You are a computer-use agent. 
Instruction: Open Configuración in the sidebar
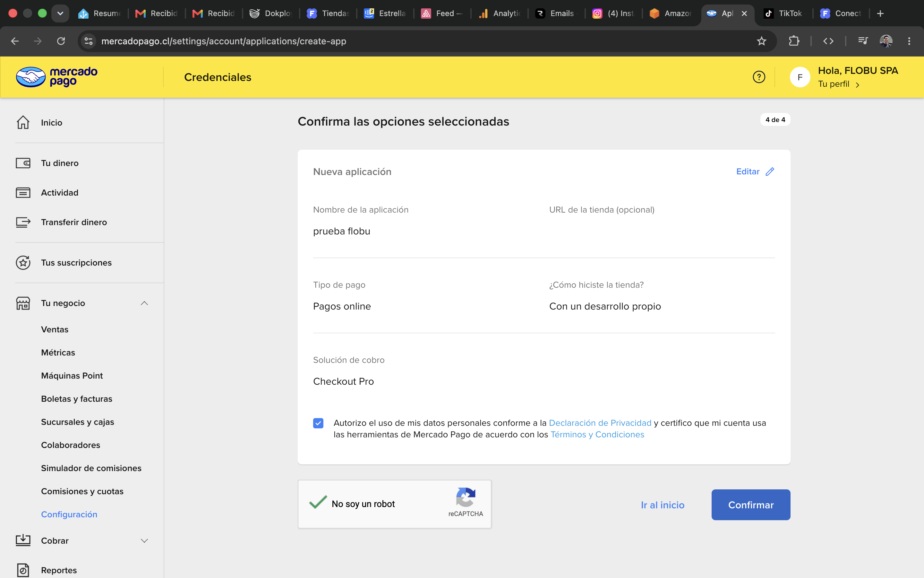click(x=69, y=514)
